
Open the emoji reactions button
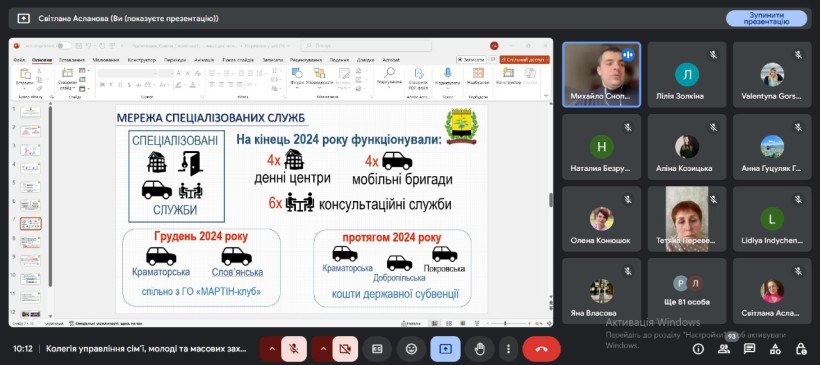tap(411, 349)
